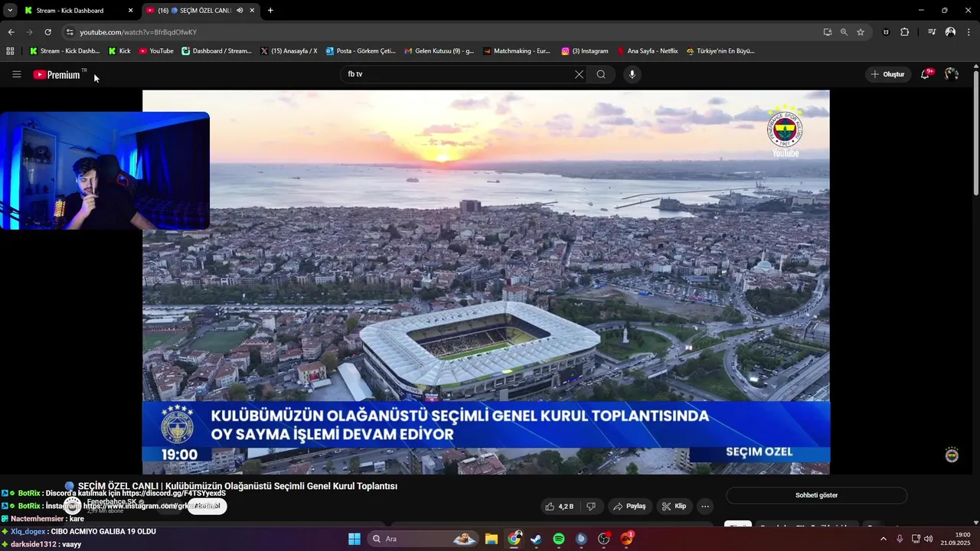Open File Explorer from the taskbar

click(x=492, y=539)
